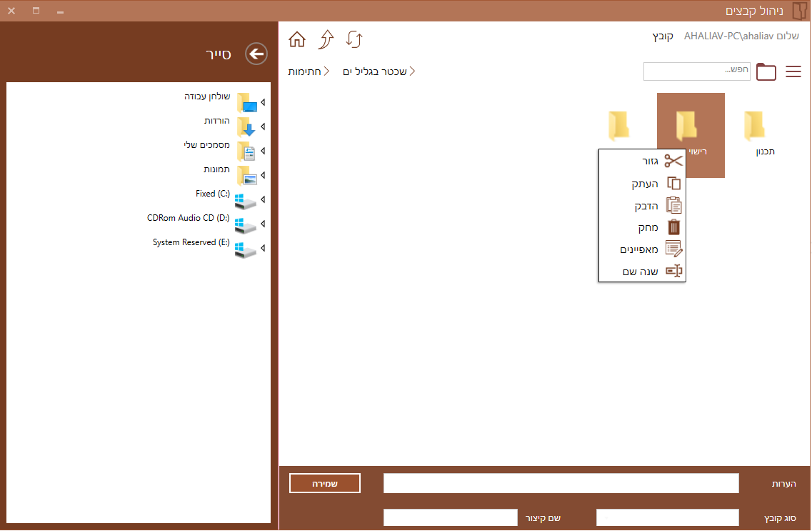
Task: Navigate up one folder level
Action: (326, 39)
